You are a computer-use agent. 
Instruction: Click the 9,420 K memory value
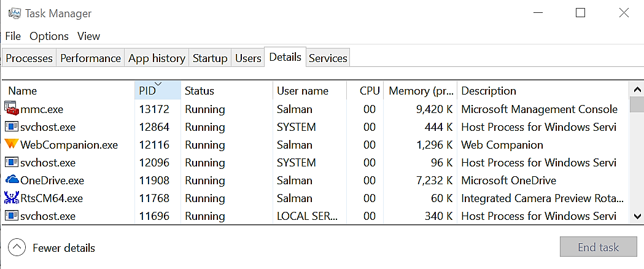tap(433, 109)
